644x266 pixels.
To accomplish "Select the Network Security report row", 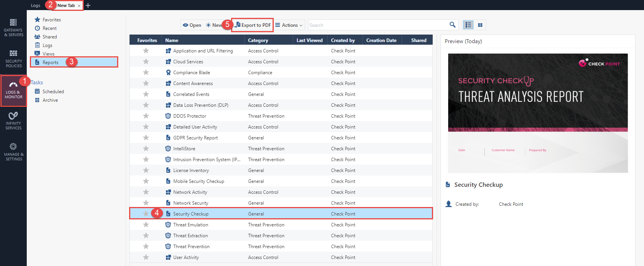I will [x=281, y=203].
